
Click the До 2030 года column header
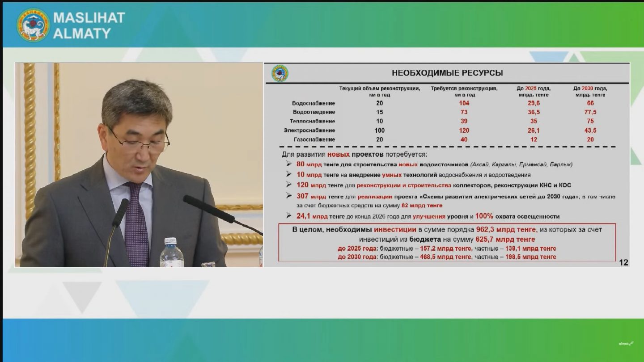[x=590, y=91]
